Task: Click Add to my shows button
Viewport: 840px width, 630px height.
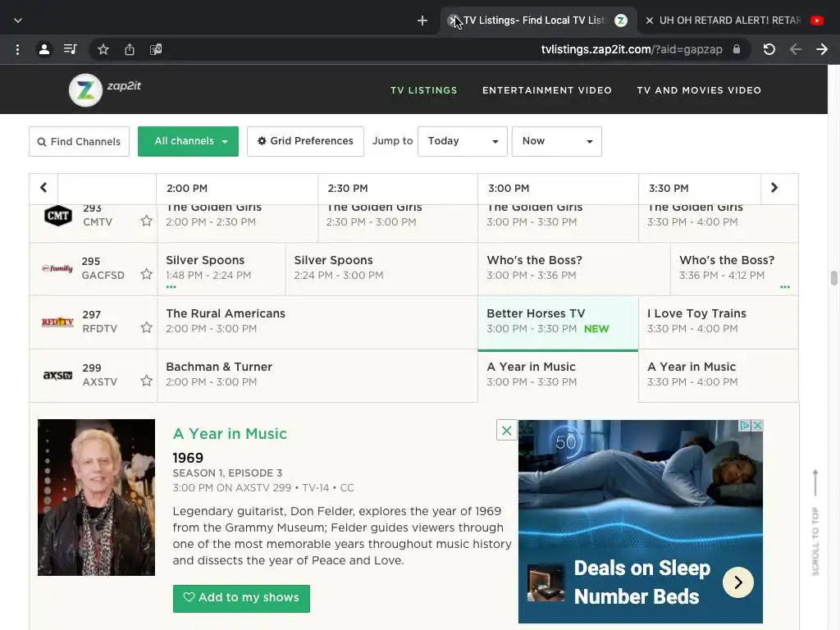Action: tap(241, 598)
